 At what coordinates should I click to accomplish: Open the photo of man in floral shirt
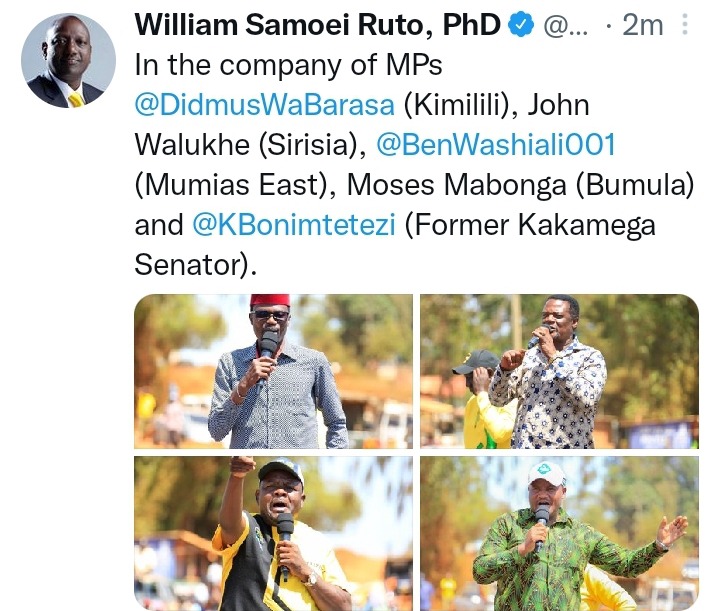click(559, 371)
